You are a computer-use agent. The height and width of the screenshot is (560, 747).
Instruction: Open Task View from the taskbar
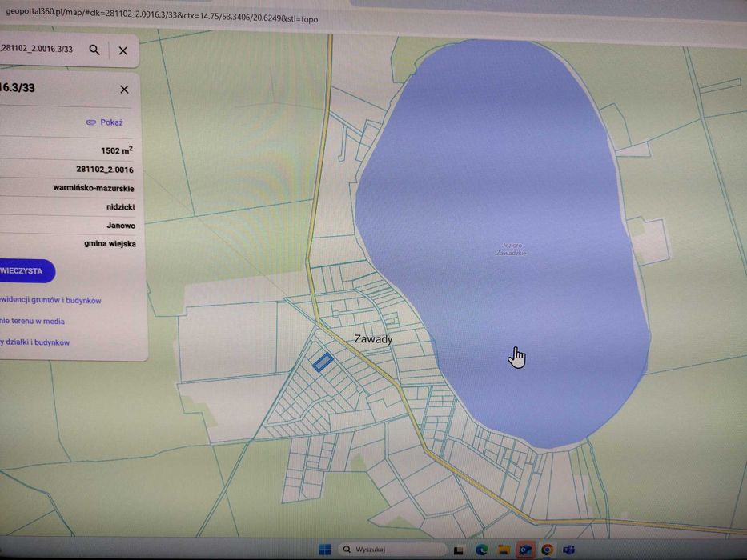(459, 550)
